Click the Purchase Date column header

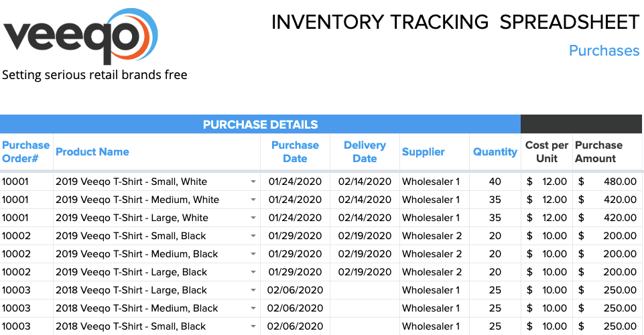pyautogui.click(x=295, y=152)
